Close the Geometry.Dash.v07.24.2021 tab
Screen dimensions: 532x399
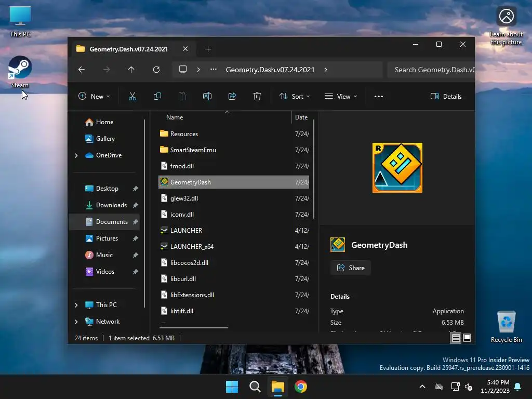click(x=185, y=49)
